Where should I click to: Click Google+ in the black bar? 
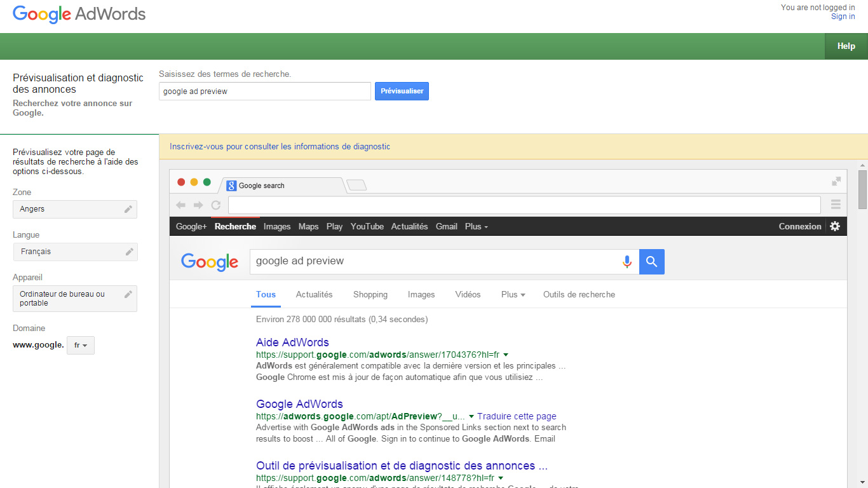[x=191, y=226]
